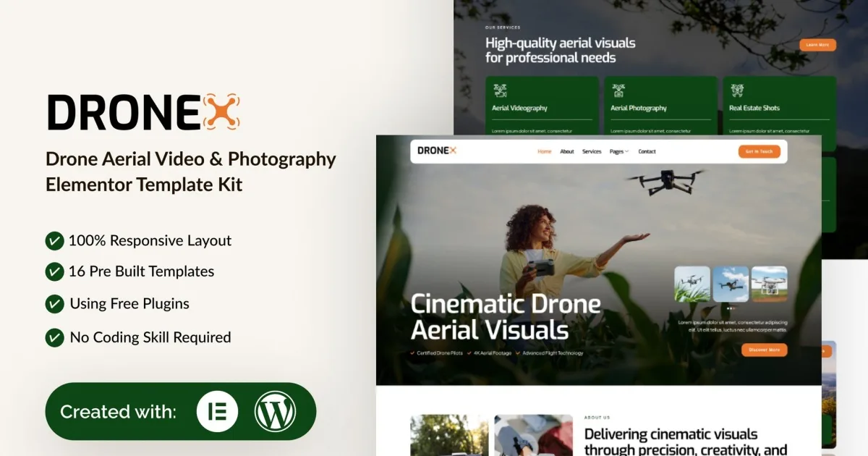Click the Delivering cinematic visuals heading
868x456 pixels.
pyautogui.click(x=686, y=442)
